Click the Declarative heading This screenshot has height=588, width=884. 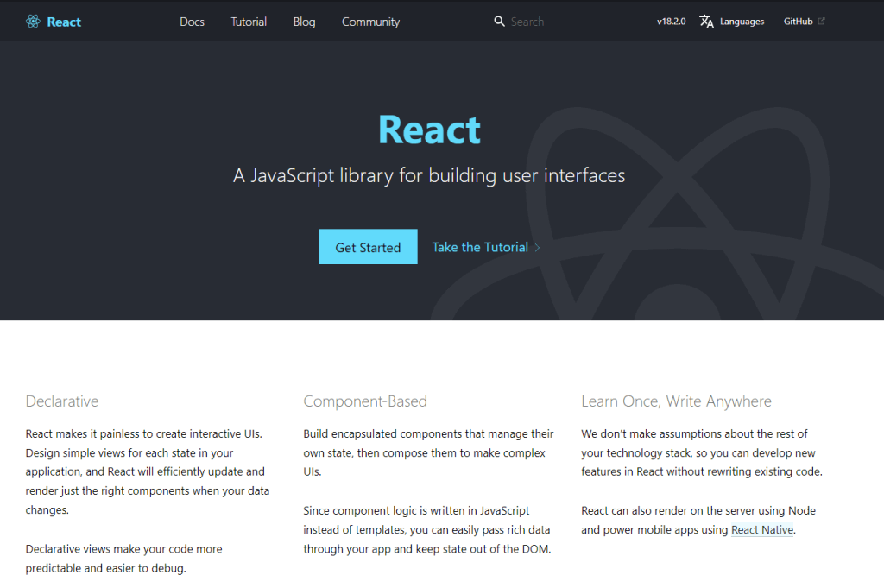[62, 401]
